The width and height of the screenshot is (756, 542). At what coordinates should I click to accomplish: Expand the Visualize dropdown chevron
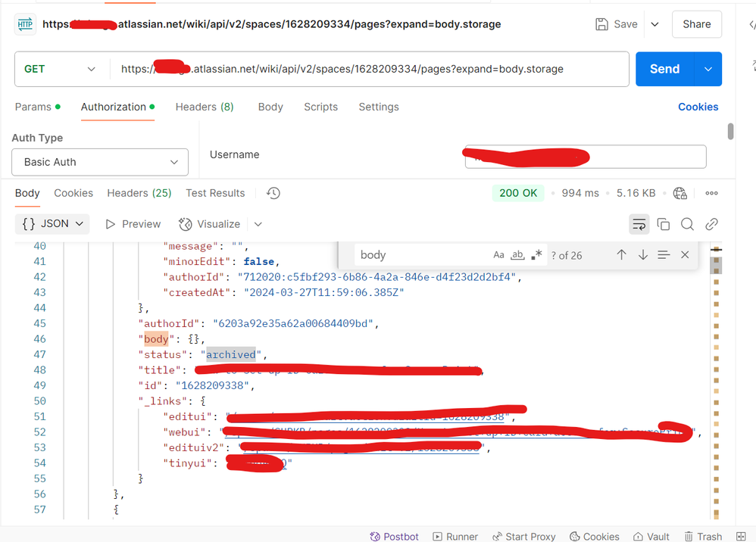(x=258, y=224)
